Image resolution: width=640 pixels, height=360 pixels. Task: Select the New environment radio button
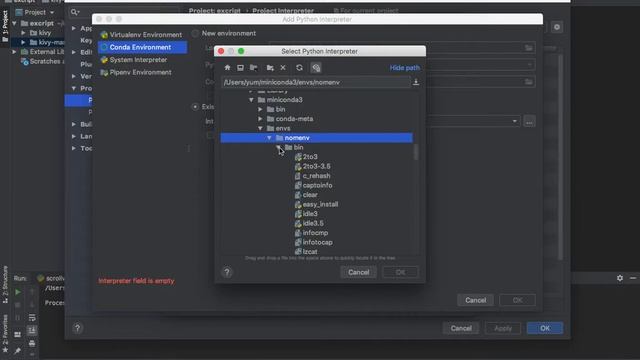tap(196, 33)
